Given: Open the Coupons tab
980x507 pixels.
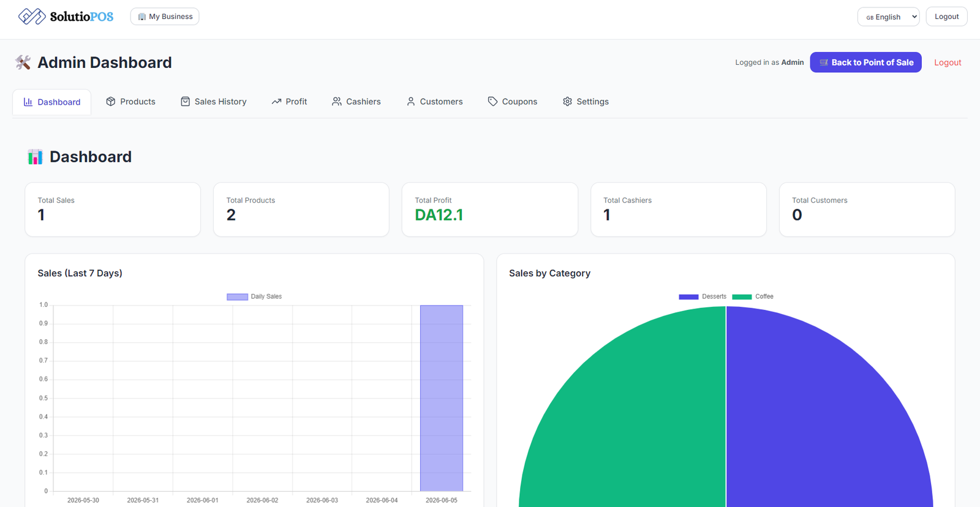Looking at the screenshot, I should tap(513, 102).
